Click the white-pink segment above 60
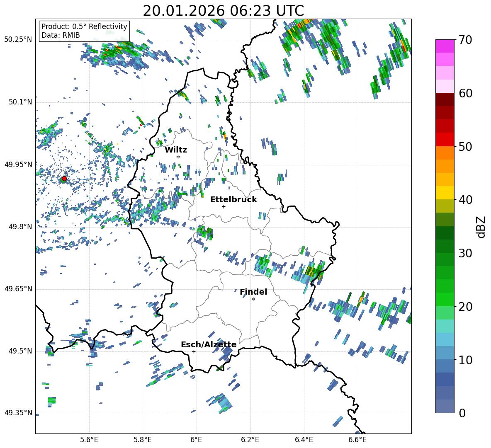The height and width of the screenshot is (448, 491). tap(445, 86)
